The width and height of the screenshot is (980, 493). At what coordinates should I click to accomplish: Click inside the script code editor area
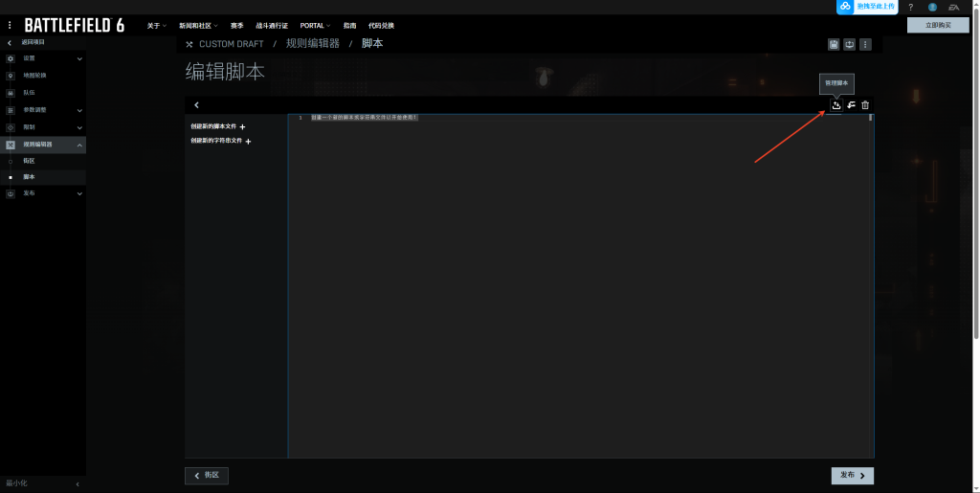[x=574, y=287]
